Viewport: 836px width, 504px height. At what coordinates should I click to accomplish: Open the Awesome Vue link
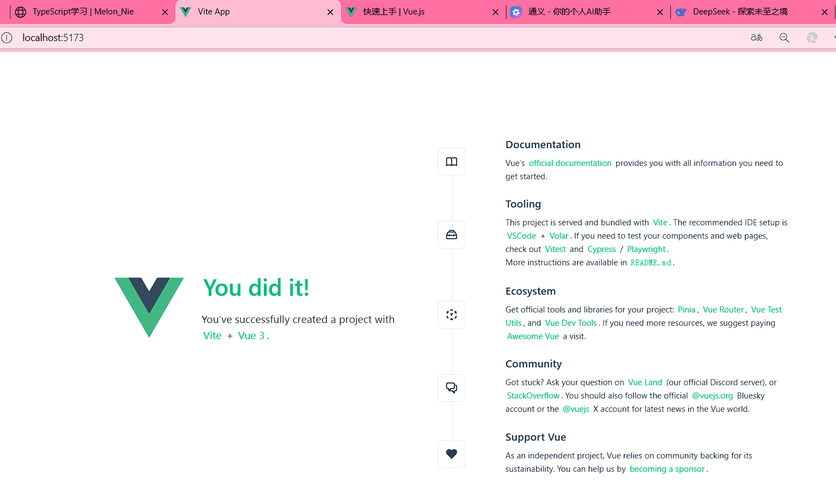533,336
